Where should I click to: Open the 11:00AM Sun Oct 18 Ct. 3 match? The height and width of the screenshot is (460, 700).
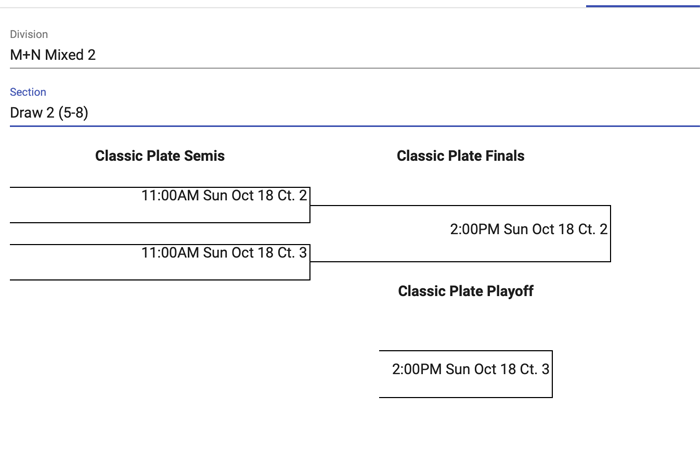point(224,253)
